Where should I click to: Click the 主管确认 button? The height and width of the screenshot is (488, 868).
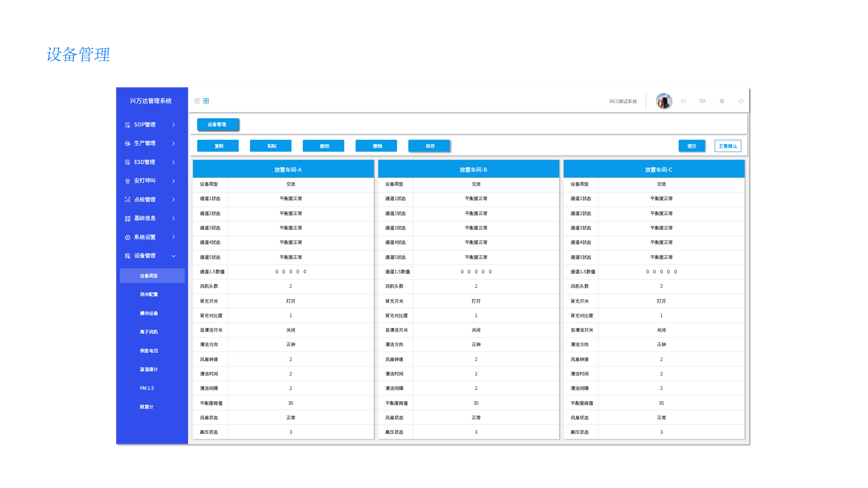coord(727,146)
